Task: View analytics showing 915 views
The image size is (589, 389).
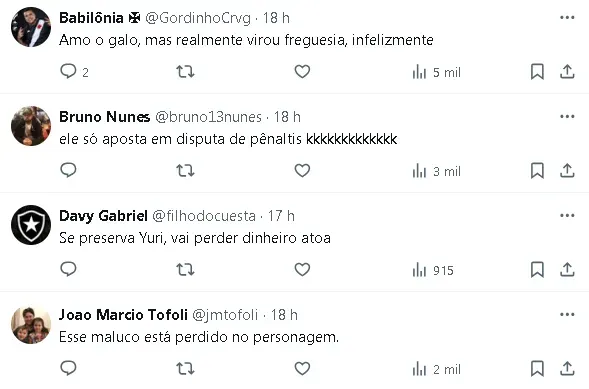Action: [x=433, y=270]
